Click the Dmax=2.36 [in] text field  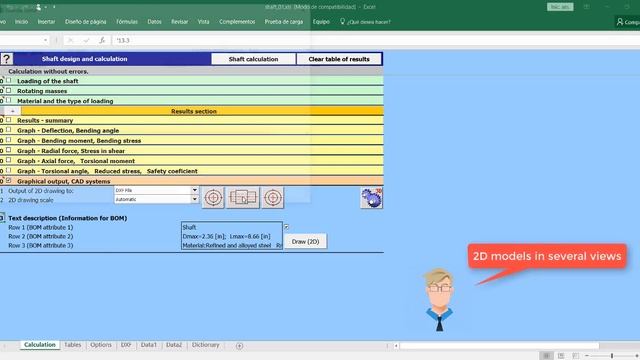pos(232,236)
